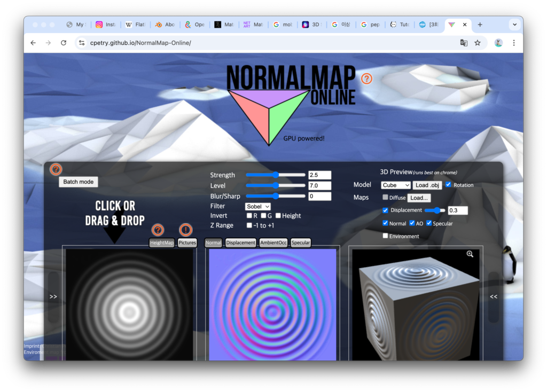Bookmark this page with the star icon
The image size is (547, 392).
tap(478, 43)
